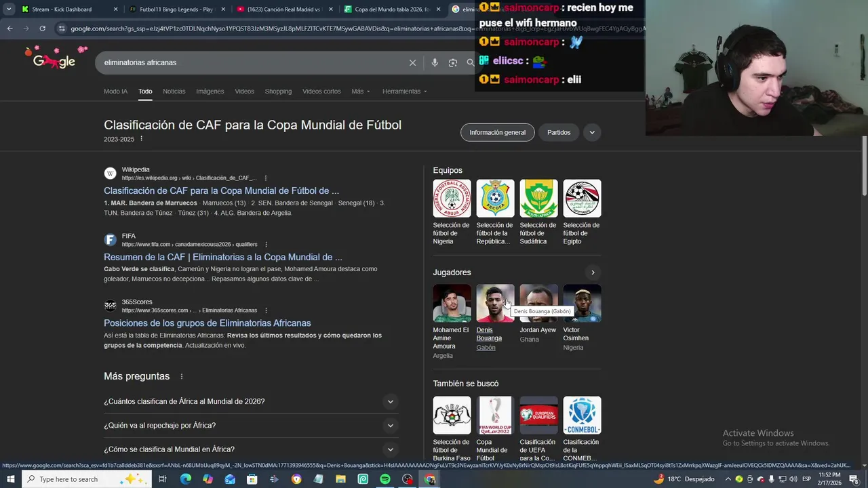
Task: Click the eliminatorias africanas search field
Action: (251, 62)
